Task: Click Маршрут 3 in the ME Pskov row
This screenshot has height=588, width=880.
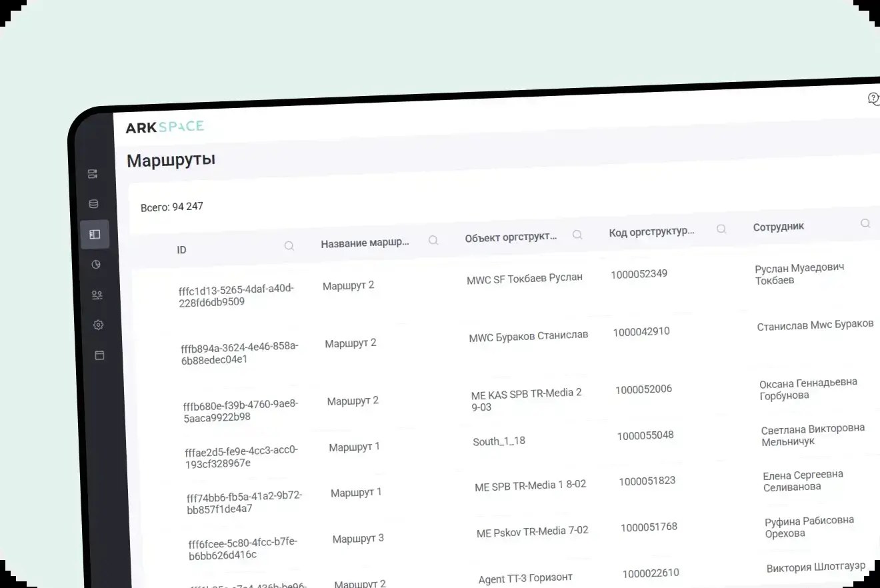Action: pyautogui.click(x=359, y=539)
